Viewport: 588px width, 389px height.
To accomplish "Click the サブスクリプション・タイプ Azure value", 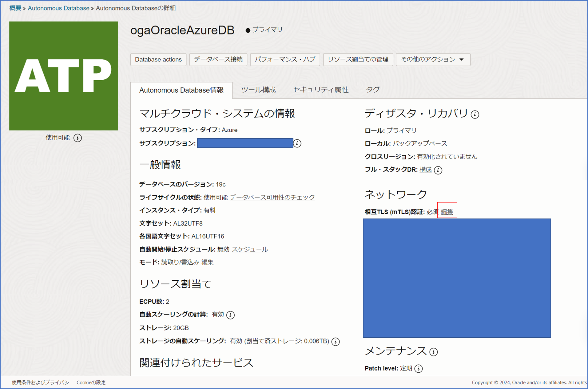I will pos(229,130).
